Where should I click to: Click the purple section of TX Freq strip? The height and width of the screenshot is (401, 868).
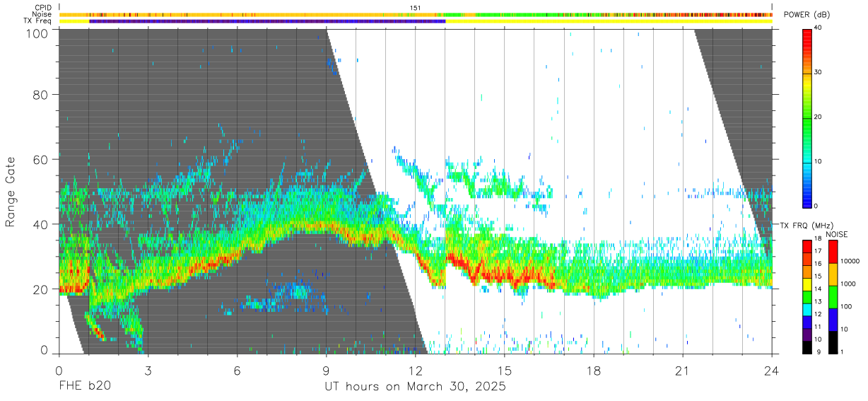(267, 21)
